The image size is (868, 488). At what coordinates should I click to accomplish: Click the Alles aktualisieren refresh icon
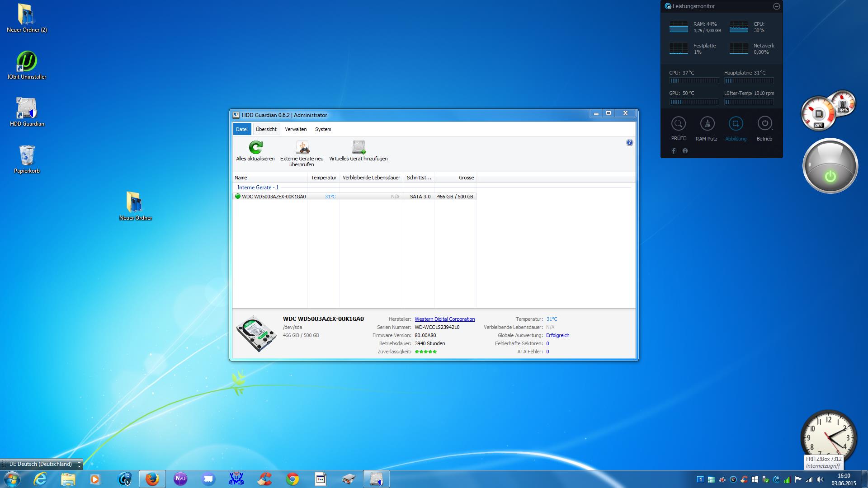256,147
